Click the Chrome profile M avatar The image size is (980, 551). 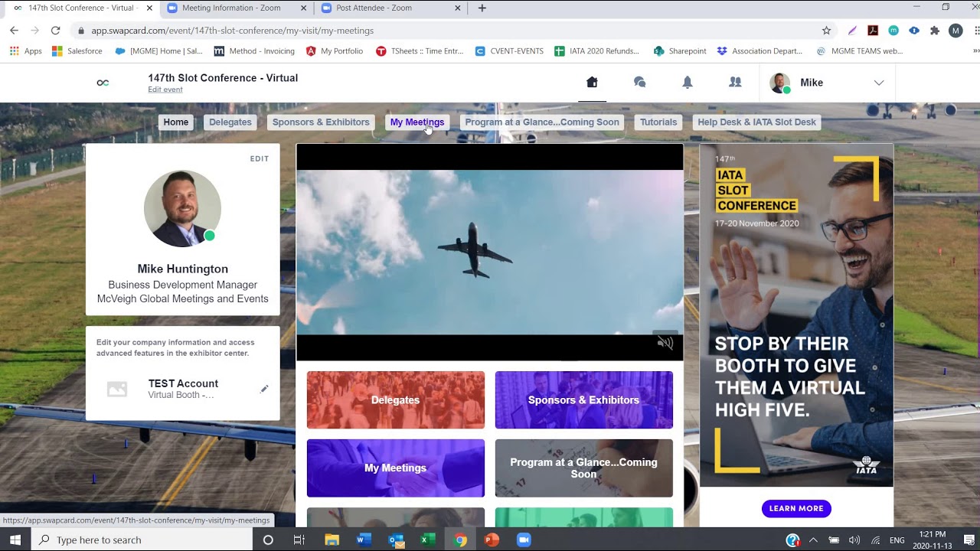click(955, 31)
